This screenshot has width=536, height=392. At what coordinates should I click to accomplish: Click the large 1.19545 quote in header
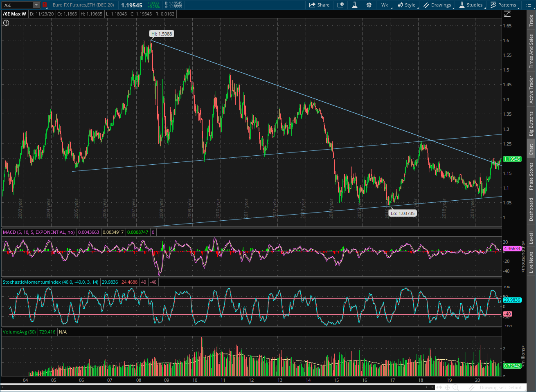point(132,5)
